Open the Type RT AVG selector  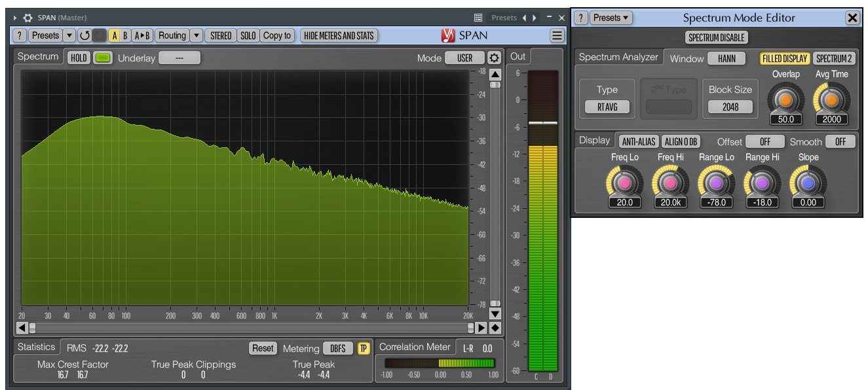607,107
